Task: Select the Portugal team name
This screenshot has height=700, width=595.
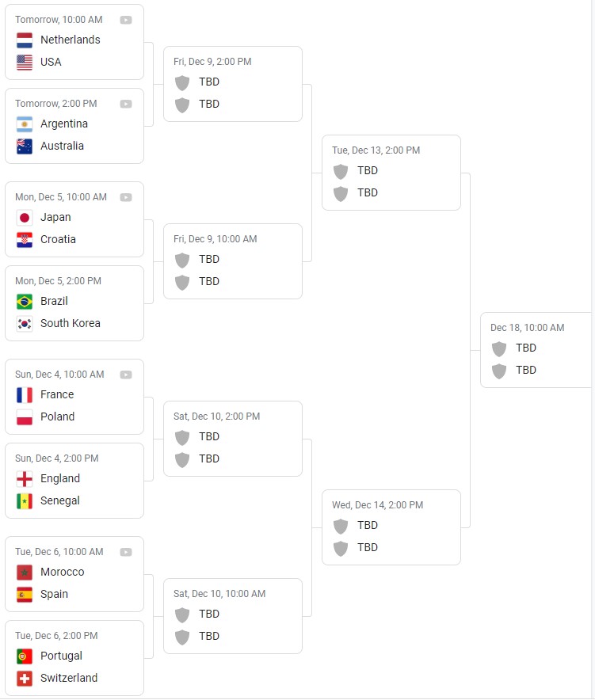Action: coord(61,656)
